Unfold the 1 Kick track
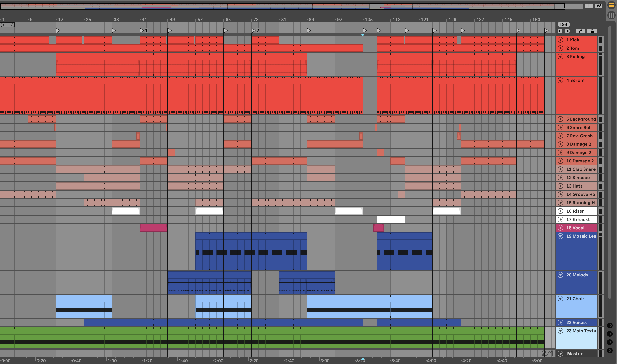This screenshot has height=364, width=617. click(560, 40)
